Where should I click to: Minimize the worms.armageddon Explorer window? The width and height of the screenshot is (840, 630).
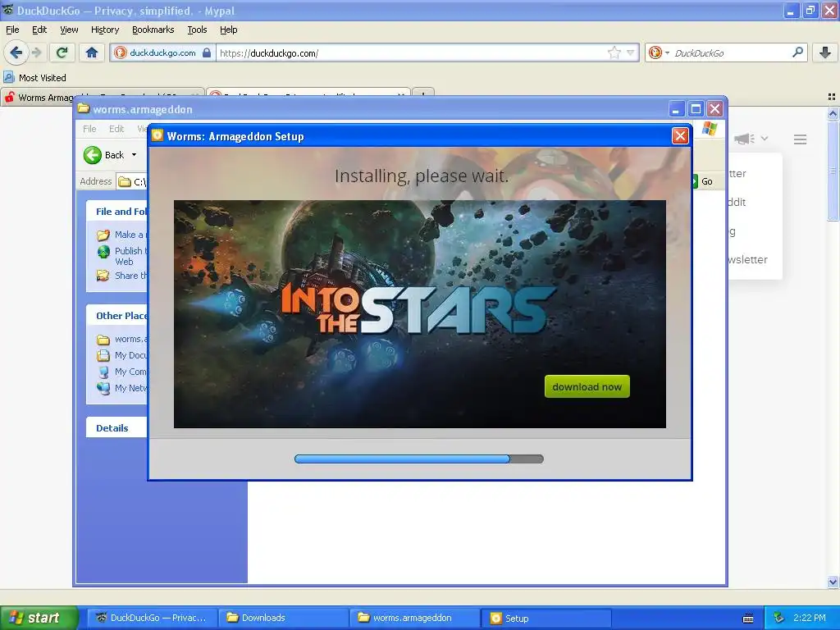[677, 109]
